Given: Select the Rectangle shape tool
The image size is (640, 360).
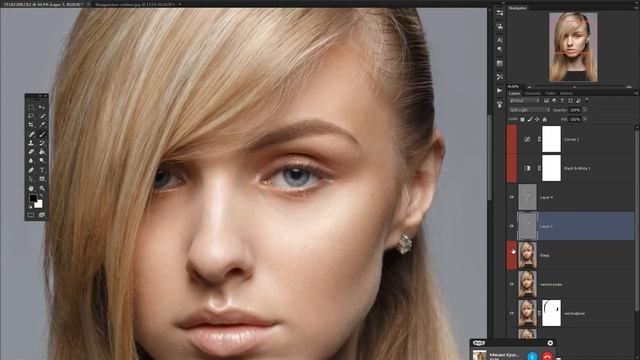Looking at the screenshot, I should pyautogui.click(x=42, y=179).
